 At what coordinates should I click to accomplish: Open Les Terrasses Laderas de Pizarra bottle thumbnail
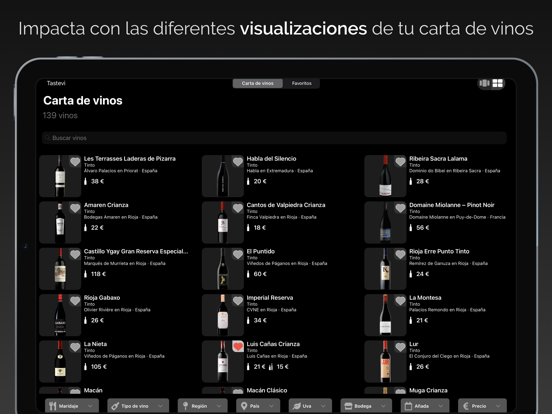[x=60, y=176]
